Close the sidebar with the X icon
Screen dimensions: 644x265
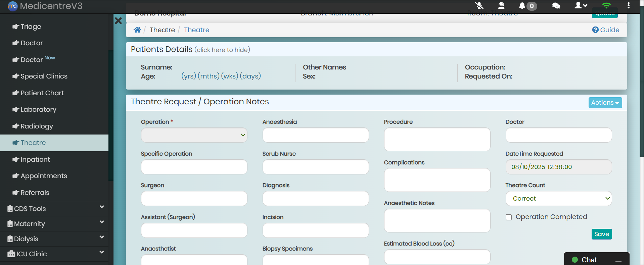tap(118, 21)
